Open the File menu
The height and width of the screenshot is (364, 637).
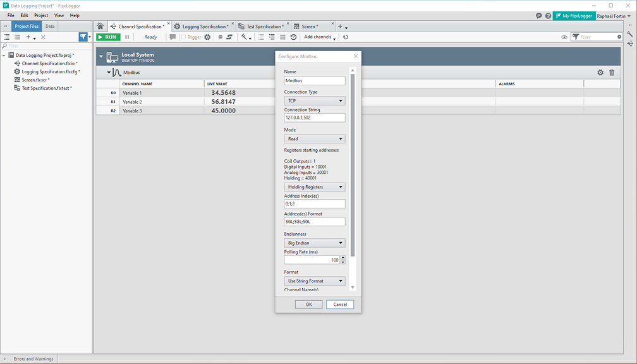click(11, 15)
